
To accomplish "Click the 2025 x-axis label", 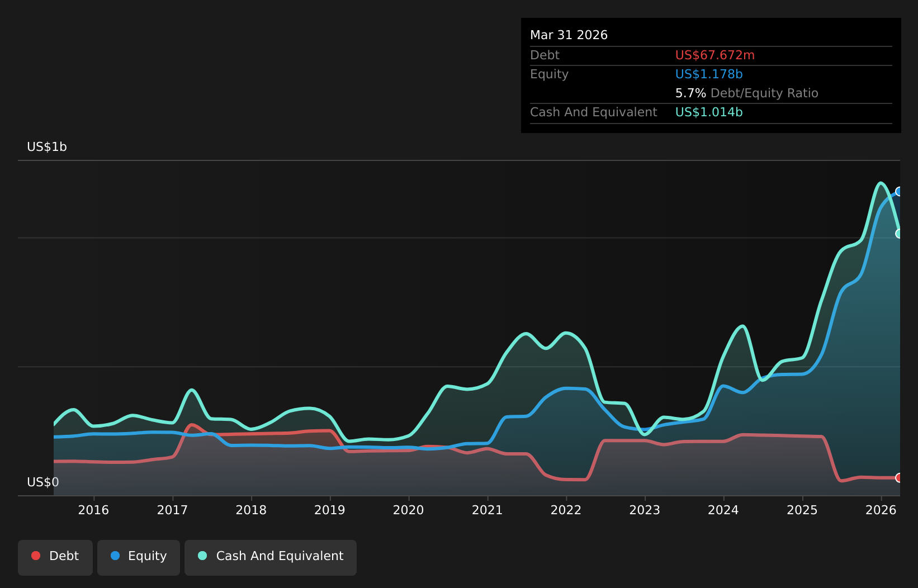I will click(x=802, y=510).
